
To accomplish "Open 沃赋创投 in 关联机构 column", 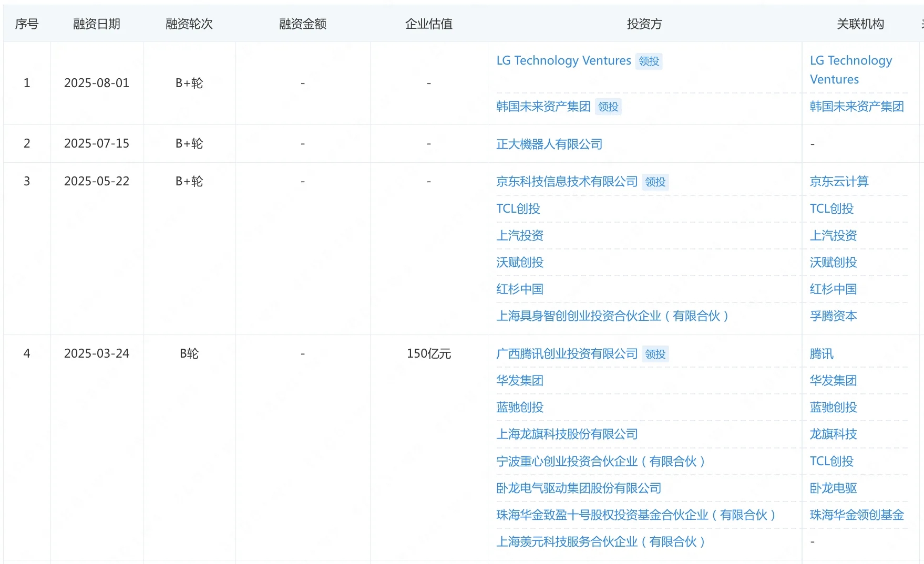I will pyautogui.click(x=834, y=262).
